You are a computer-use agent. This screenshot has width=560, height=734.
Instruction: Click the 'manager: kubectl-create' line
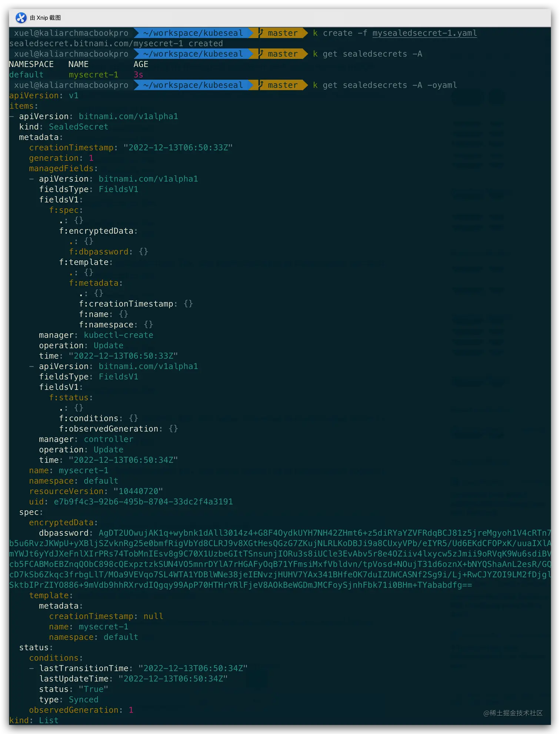point(96,335)
